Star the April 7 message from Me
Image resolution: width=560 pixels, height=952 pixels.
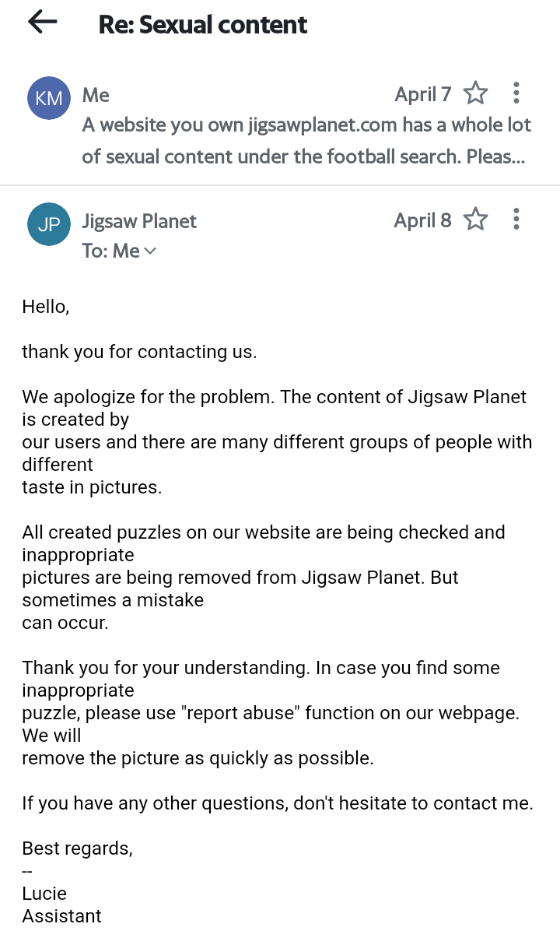[x=475, y=94]
